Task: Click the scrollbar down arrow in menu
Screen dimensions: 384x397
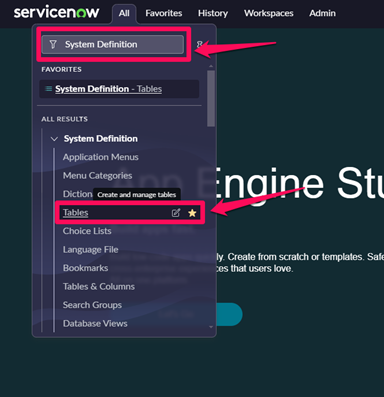Action: (x=211, y=327)
